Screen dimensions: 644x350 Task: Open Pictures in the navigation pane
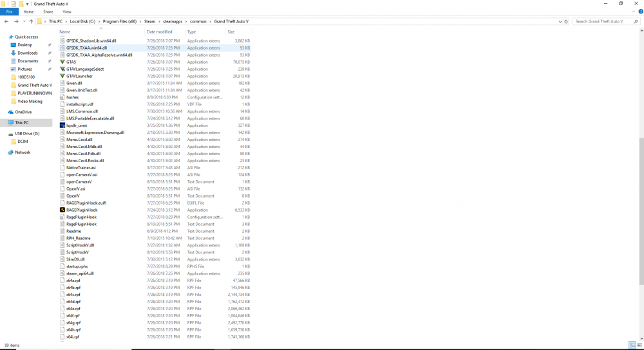[x=24, y=69]
